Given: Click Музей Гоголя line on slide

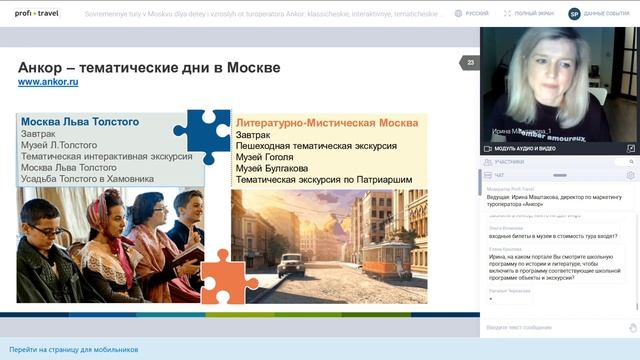Looking at the screenshot, I should coord(264,157).
